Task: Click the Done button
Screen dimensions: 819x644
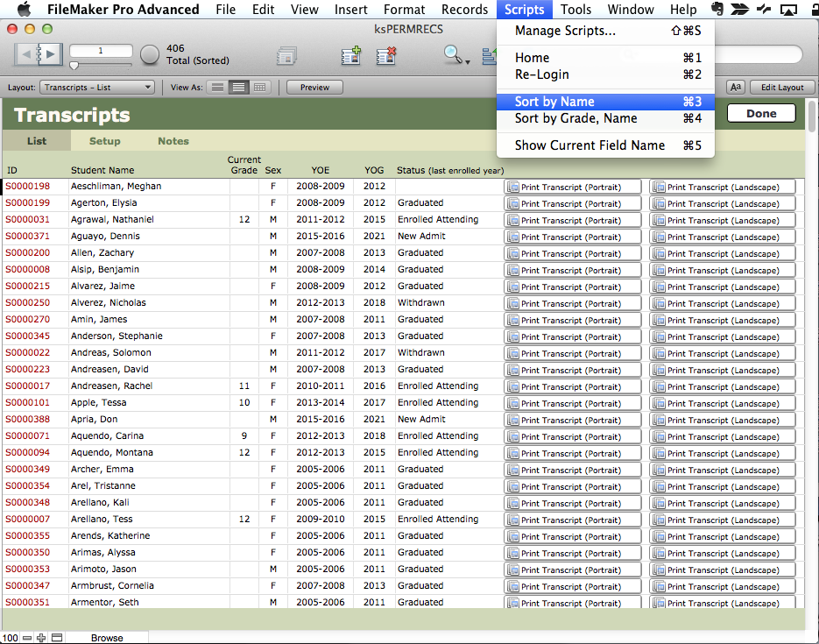Action: (x=761, y=113)
